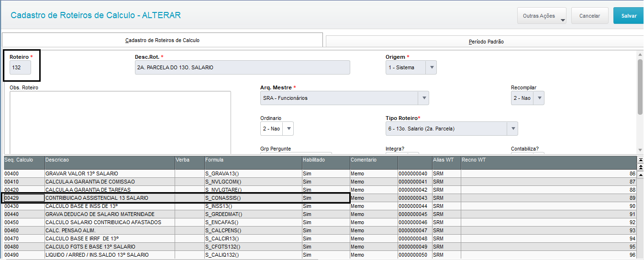Select row LIQUIDO / ARRED / INS.SALDO 13º SALARIO
Image resolution: width=644 pixels, height=260 pixels.
click(x=320, y=255)
